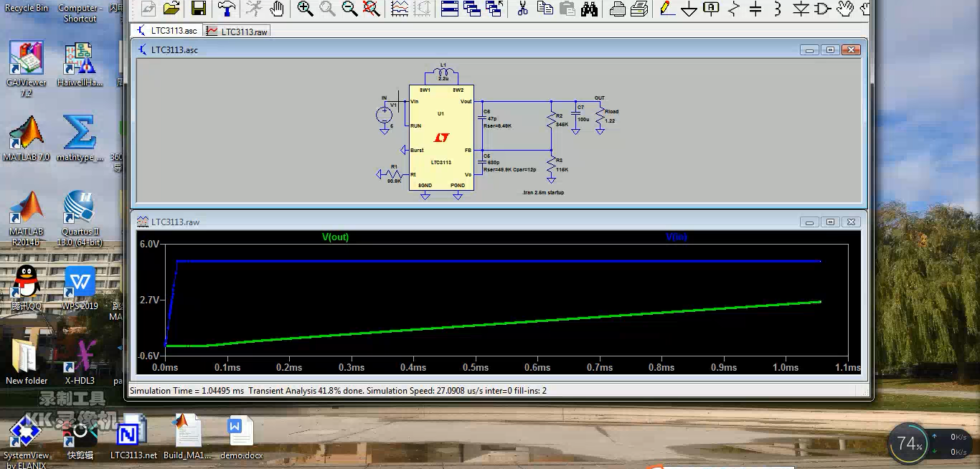
Task: Place an inductor component
Action: pyautogui.click(x=778, y=9)
